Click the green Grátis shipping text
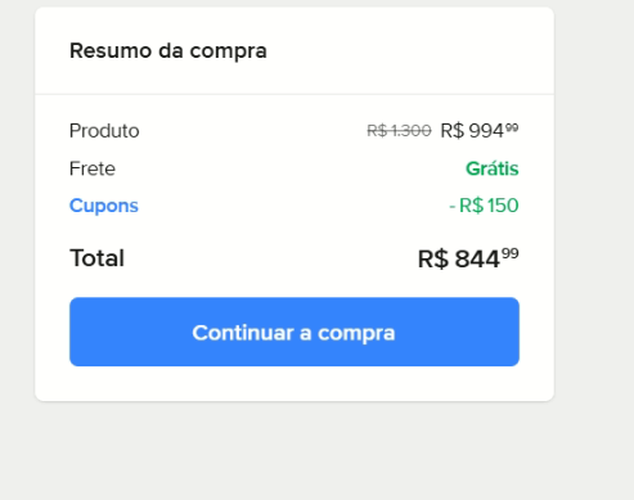 (492, 169)
